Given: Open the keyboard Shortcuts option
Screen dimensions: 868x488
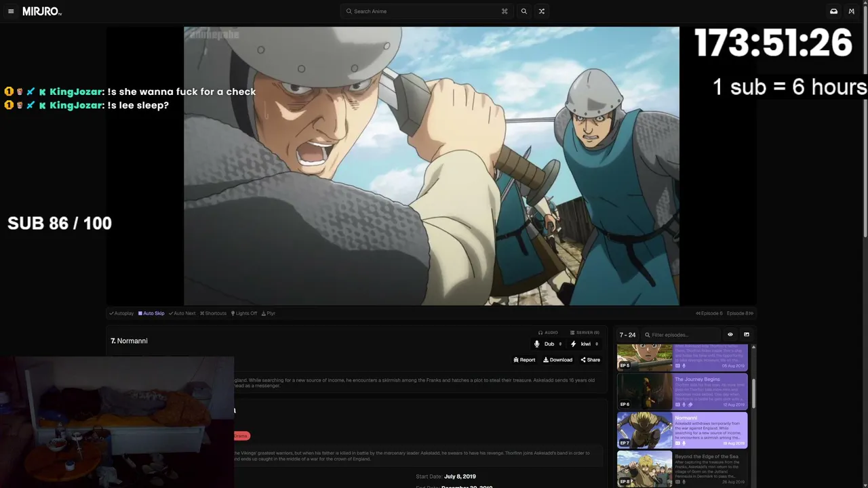Looking at the screenshot, I should point(213,313).
